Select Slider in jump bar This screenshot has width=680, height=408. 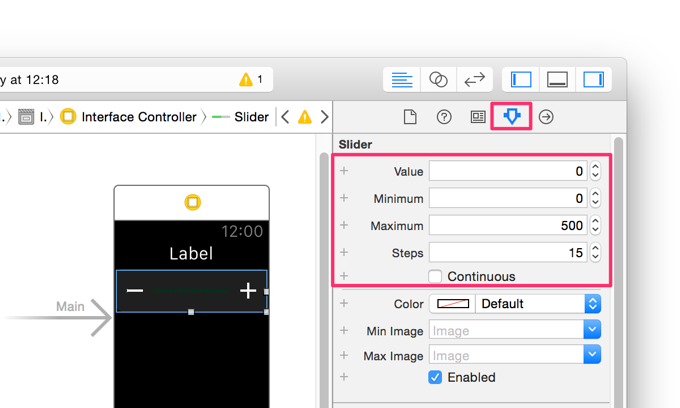tap(241, 117)
